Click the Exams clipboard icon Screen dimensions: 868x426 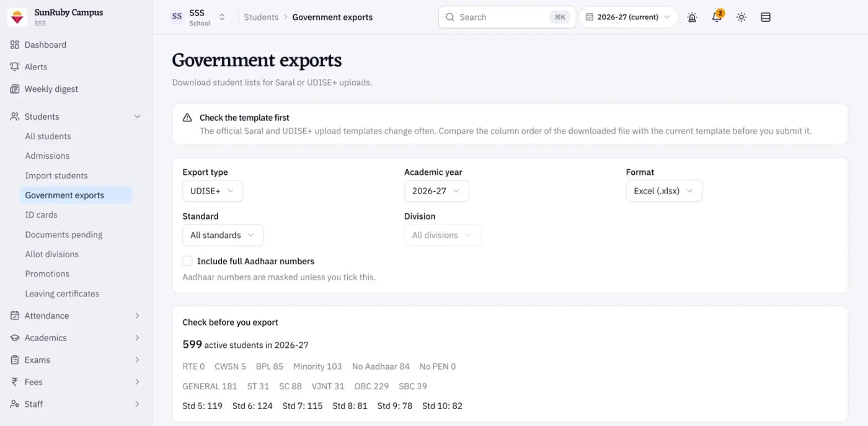(x=15, y=360)
